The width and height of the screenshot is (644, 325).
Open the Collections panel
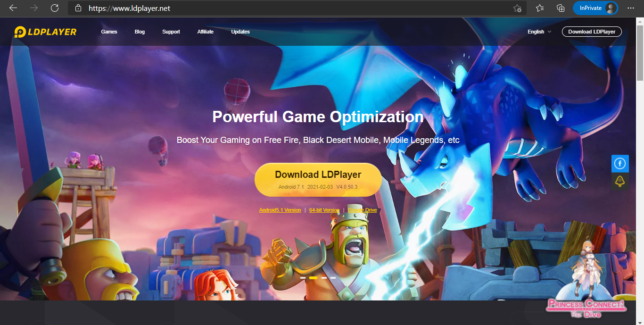(561, 8)
